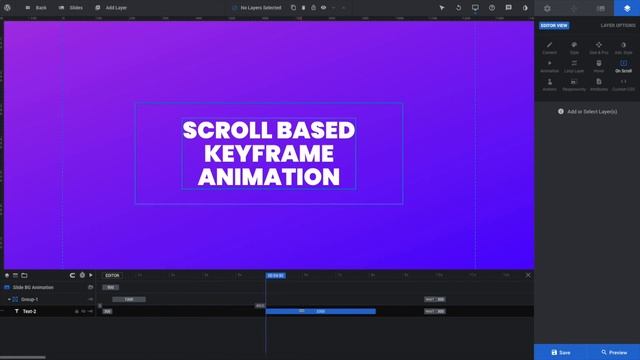Toggle layer lock icon in top toolbar
The height and width of the screenshot is (360, 640).
[313, 8]
